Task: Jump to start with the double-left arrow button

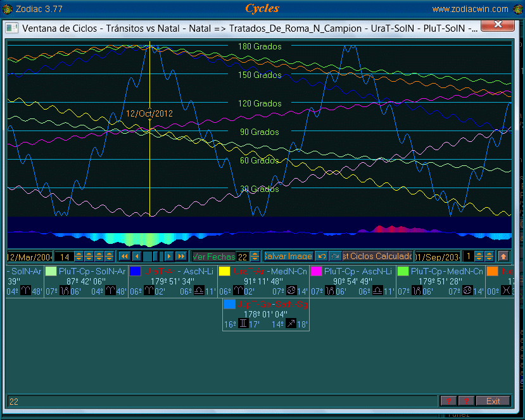Action: (125, 257)
